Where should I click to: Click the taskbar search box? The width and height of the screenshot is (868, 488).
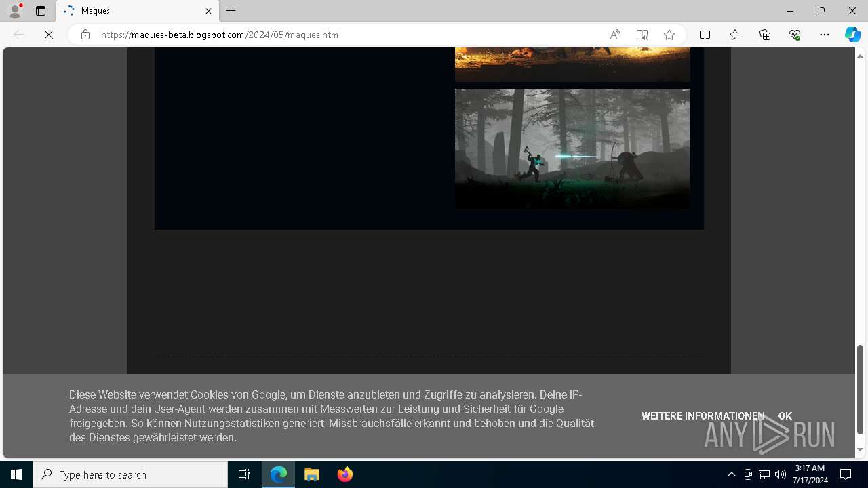pyautogui.click(x=130, y=474)
